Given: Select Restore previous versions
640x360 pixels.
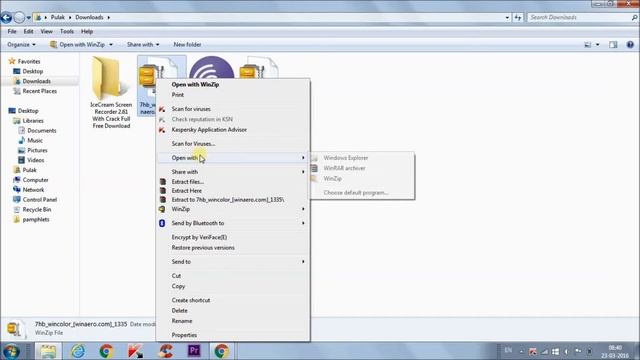Looking at the screenshot, I should click(233, 248).
